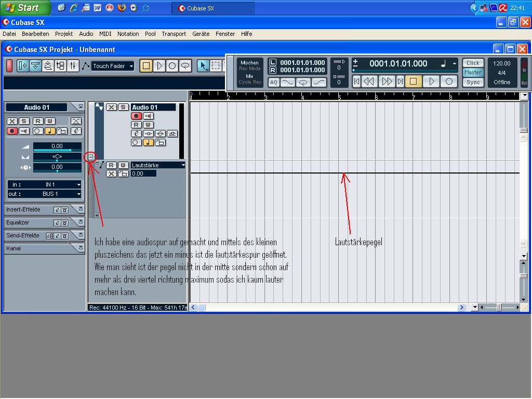Screen dimensions: 532x399
Task: Click the toolbar Record circle button
Action: pyautogui.click(x=172, y=65)
